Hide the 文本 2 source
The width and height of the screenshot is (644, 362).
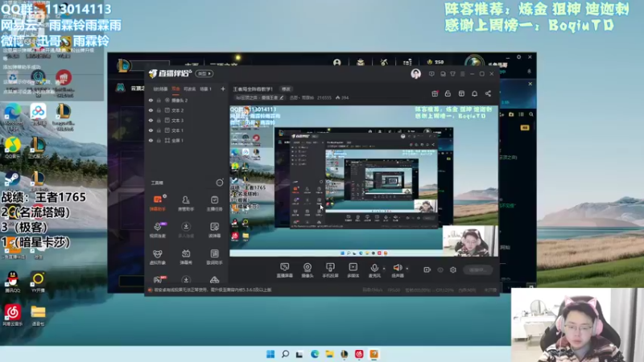point(151,110)
